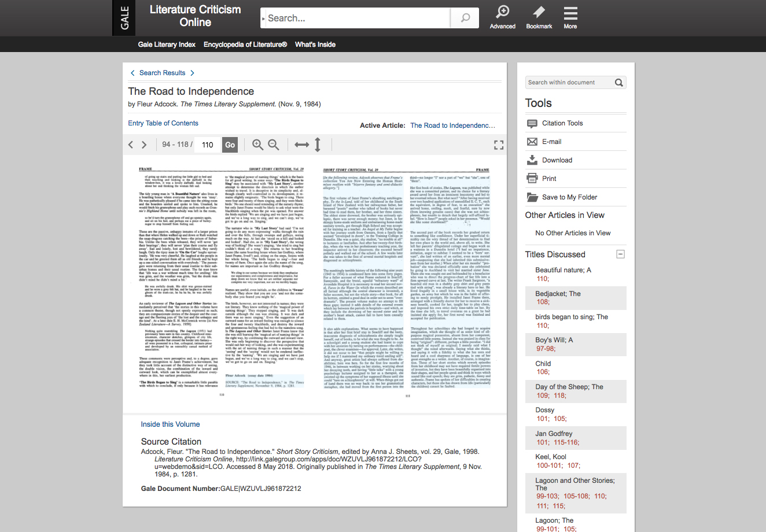The width and height of the screenshot is (766, 532).
Task: Fit page to width icon
Action: pos(301,145)
